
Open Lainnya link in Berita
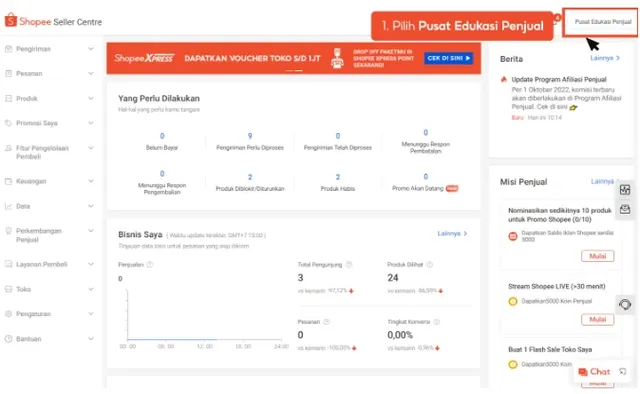tap(605, 58)
